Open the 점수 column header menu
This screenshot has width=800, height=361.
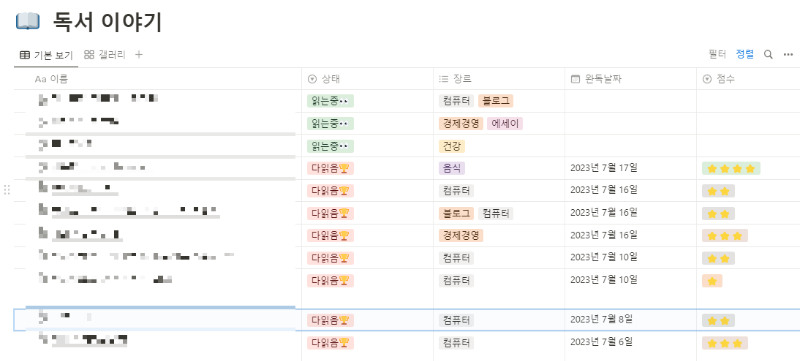click(x=719, y=79)
